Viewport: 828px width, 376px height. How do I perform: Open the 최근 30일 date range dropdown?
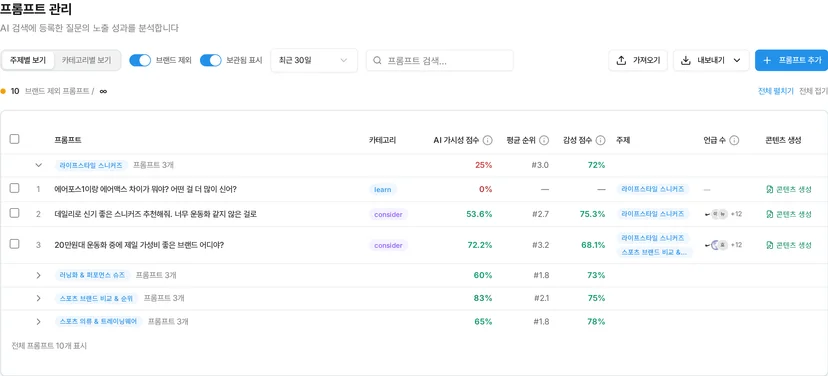[x=314, y=60]
